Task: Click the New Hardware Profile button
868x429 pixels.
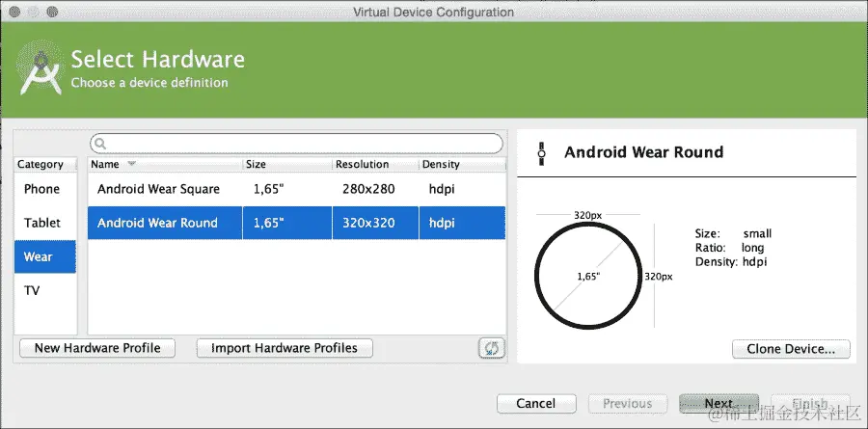Action: pyautogui.click(x=97, y=348)
